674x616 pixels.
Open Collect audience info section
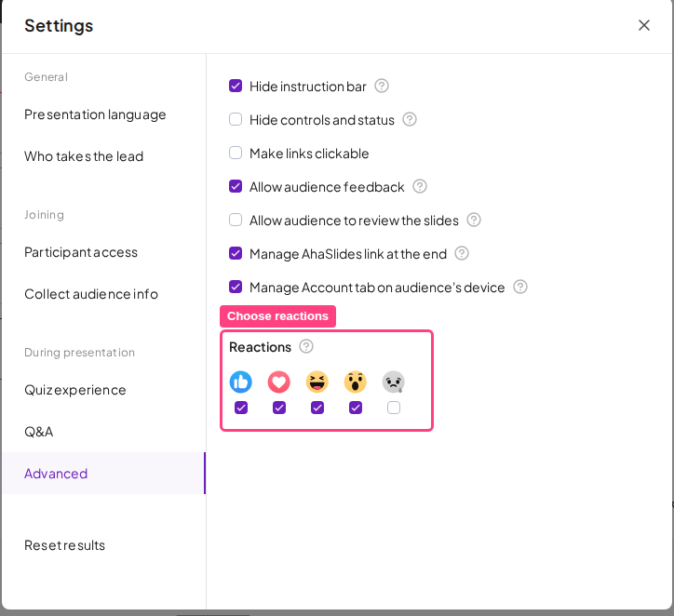click(91, 294)
